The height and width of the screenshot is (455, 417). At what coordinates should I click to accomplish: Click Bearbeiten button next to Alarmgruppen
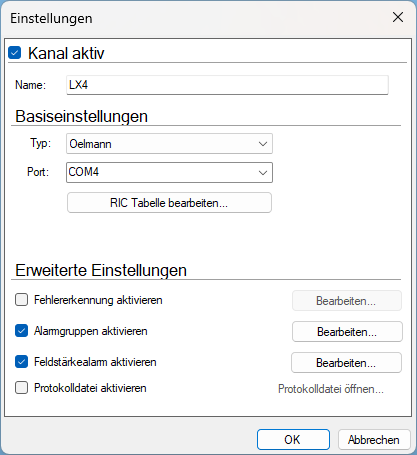347,332
